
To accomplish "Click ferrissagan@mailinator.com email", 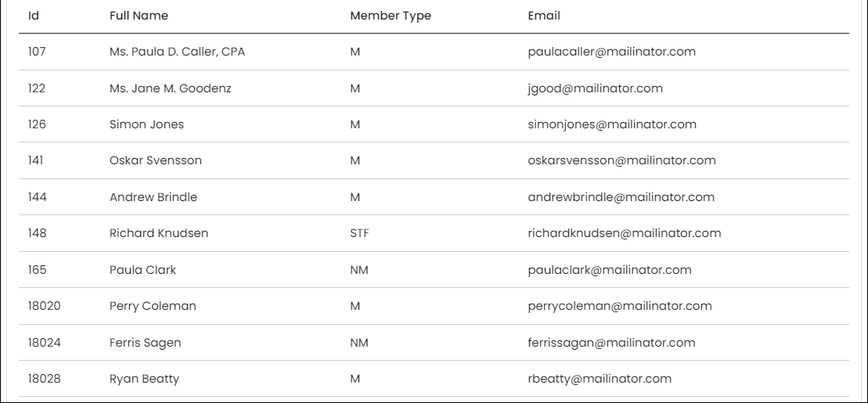I will tap(612, 343).
